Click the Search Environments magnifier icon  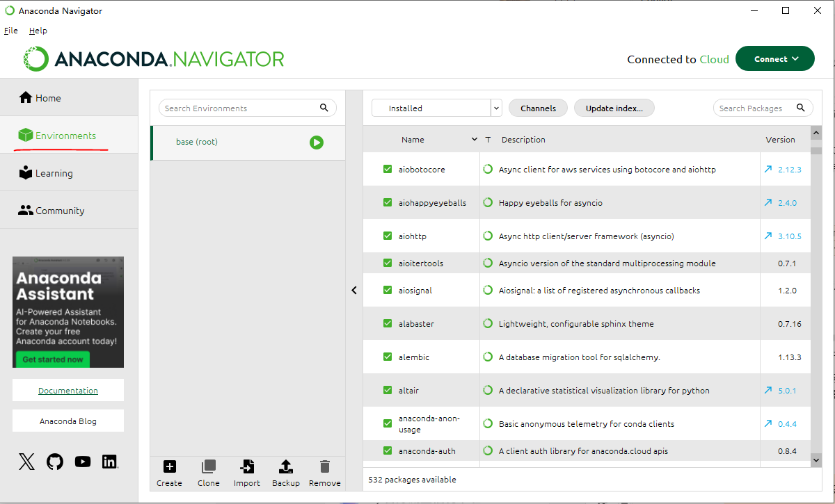click(324, 108)
